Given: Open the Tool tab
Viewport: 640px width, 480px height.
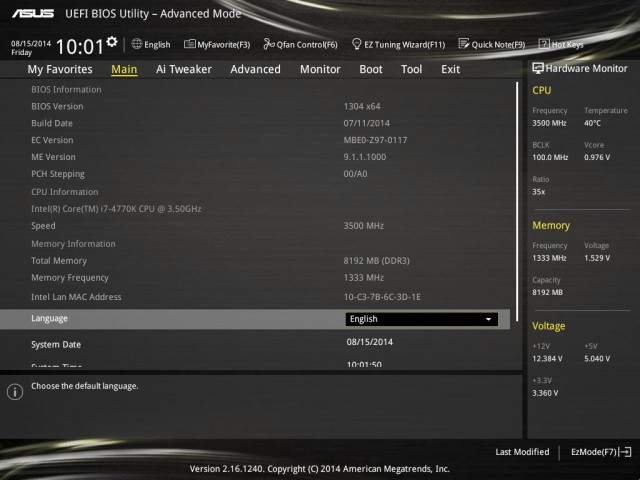Looking at the screenshot, I should [411, 69].
